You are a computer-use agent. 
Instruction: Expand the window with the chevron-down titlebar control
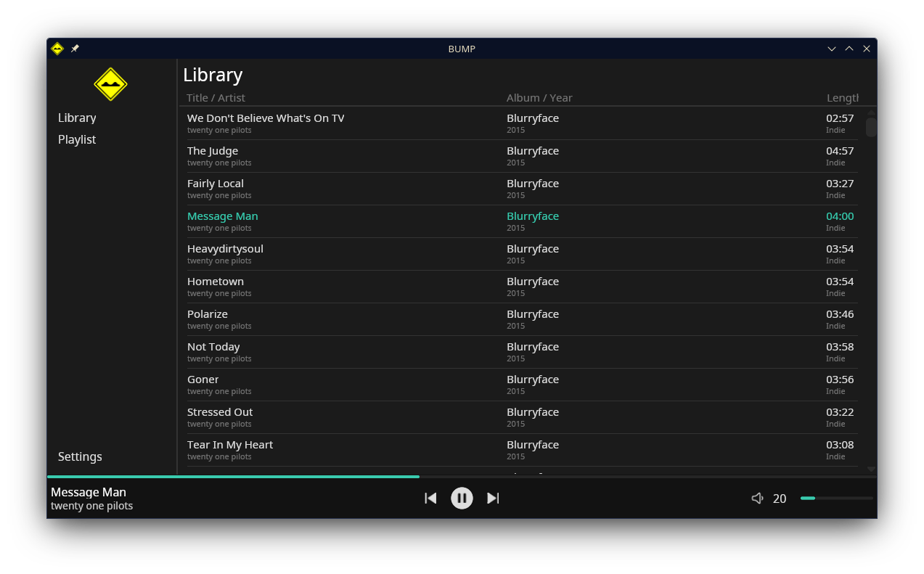pyautogui.click(x=831, y=49)
